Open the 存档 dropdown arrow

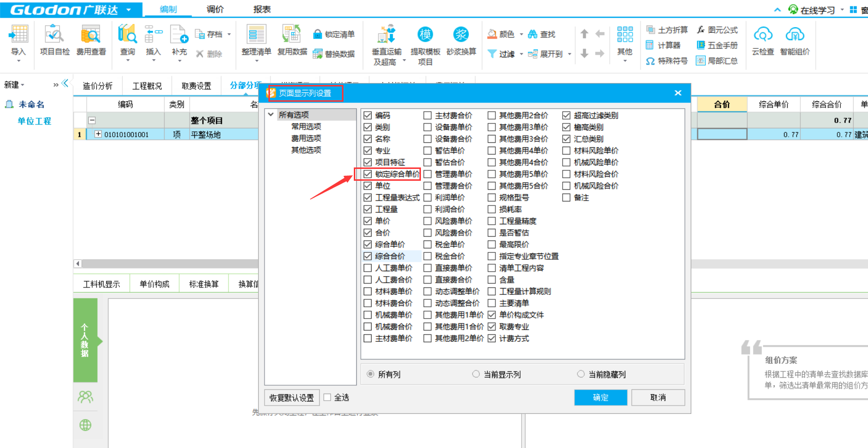[x=229, y=34]
